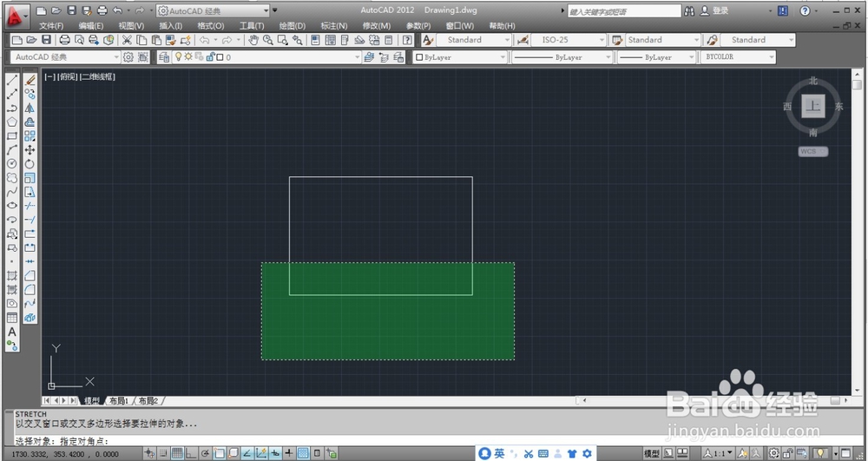Select the Revision Cloud tool
The width and height of the screenshot is (868, 461).
pyautogui.click(x=11, y=178)
